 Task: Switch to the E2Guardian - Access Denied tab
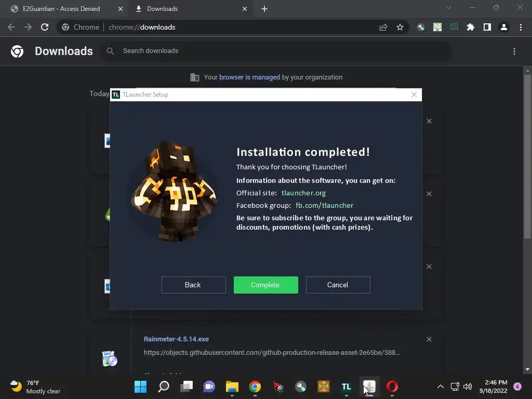[x=61, y=9]
